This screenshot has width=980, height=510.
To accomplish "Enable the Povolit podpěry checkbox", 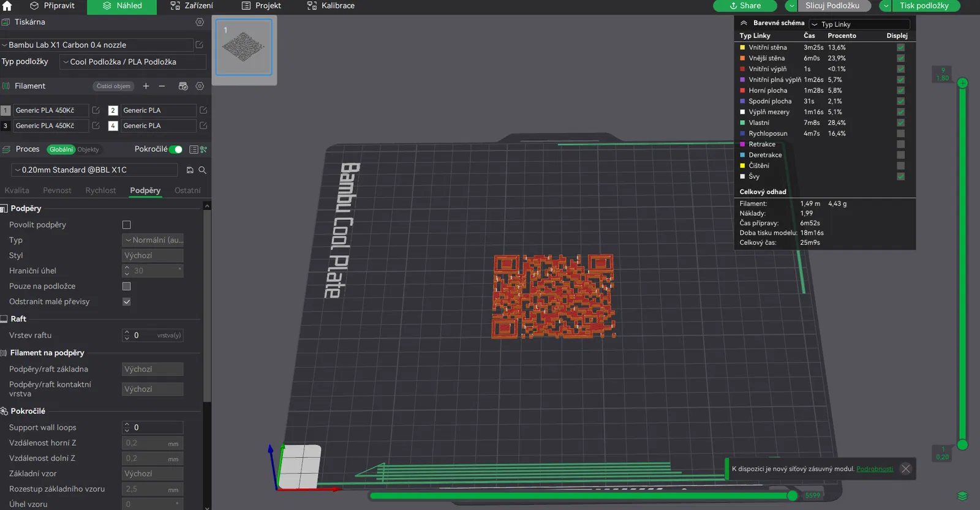I will (127, 225).
